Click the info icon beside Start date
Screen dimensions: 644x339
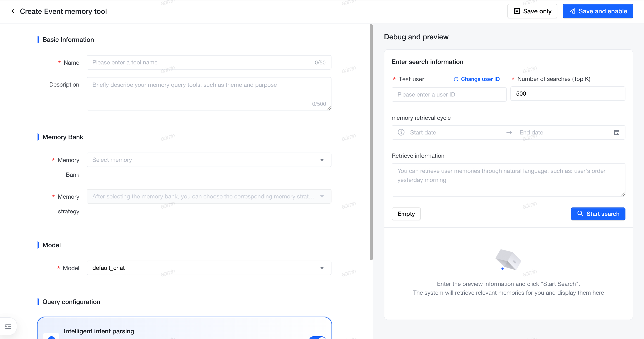click(401, 132)
